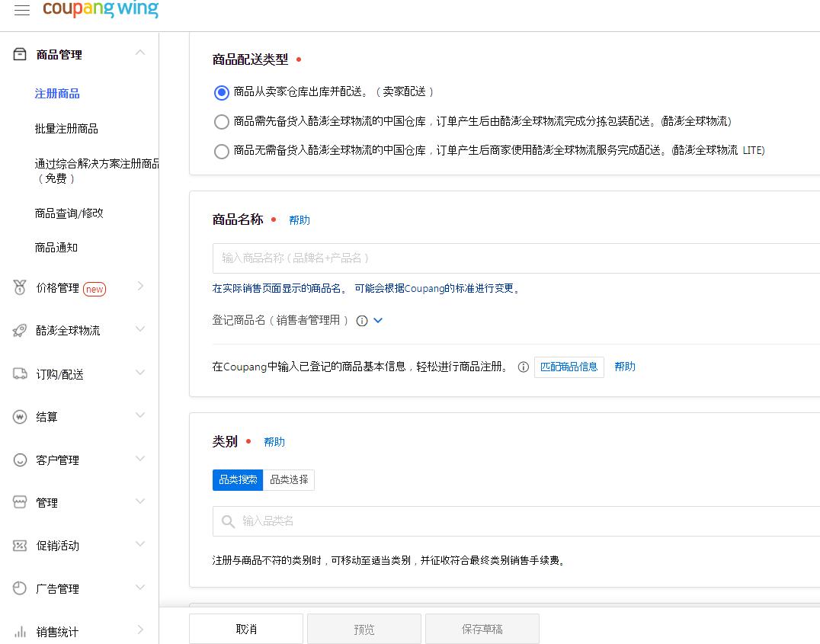Click the 订购/配送 truck icon

click(19, 373)
